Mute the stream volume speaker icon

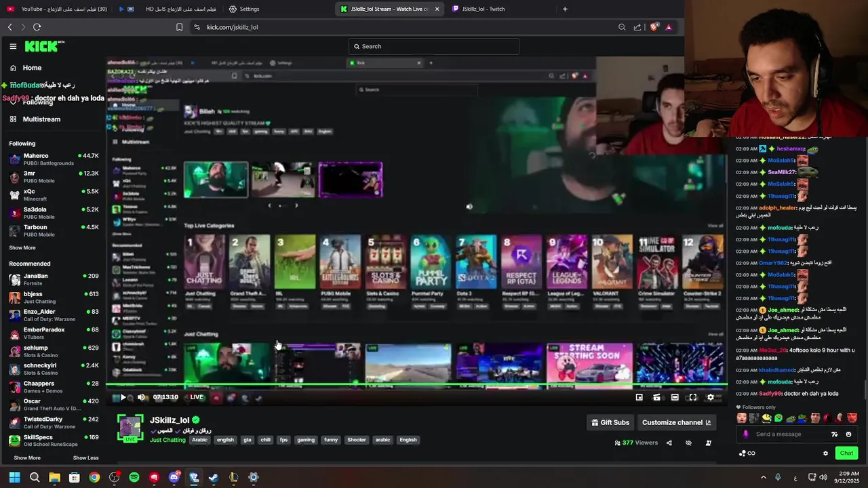141,397
